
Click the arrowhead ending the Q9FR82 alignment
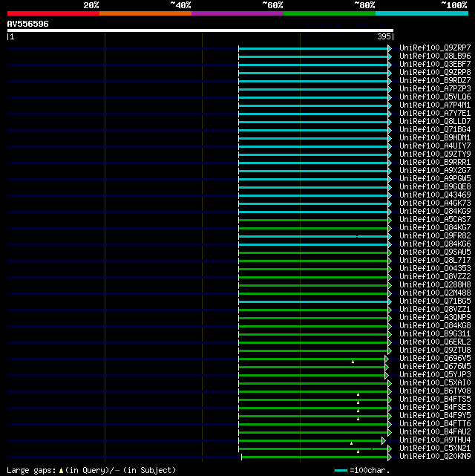click(x=390, y=236)
